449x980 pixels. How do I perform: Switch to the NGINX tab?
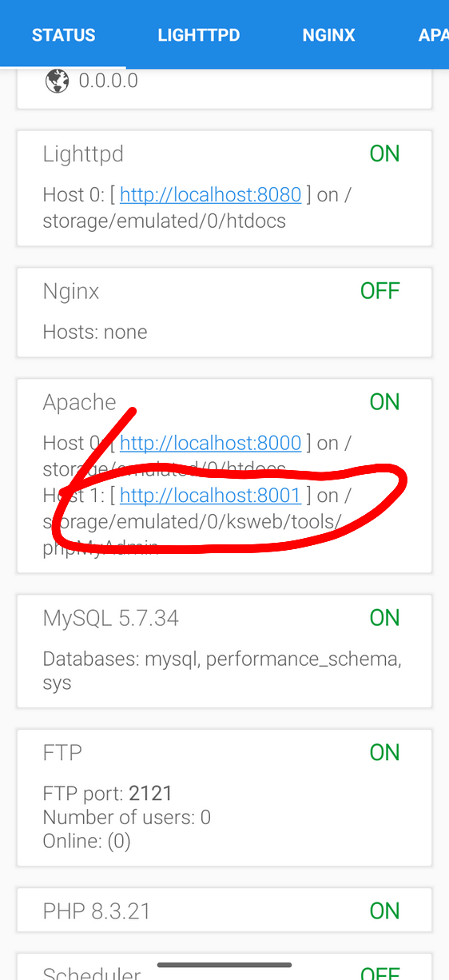[x=328, y=35]
